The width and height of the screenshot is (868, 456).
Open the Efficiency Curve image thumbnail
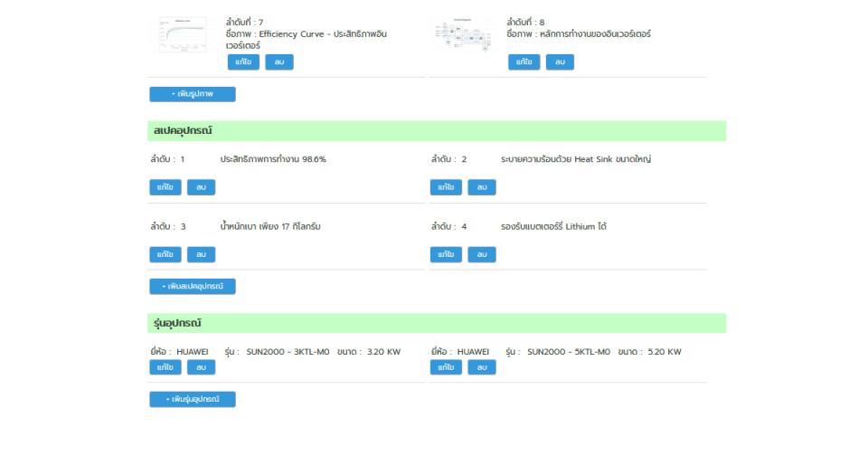pos(183,34)
